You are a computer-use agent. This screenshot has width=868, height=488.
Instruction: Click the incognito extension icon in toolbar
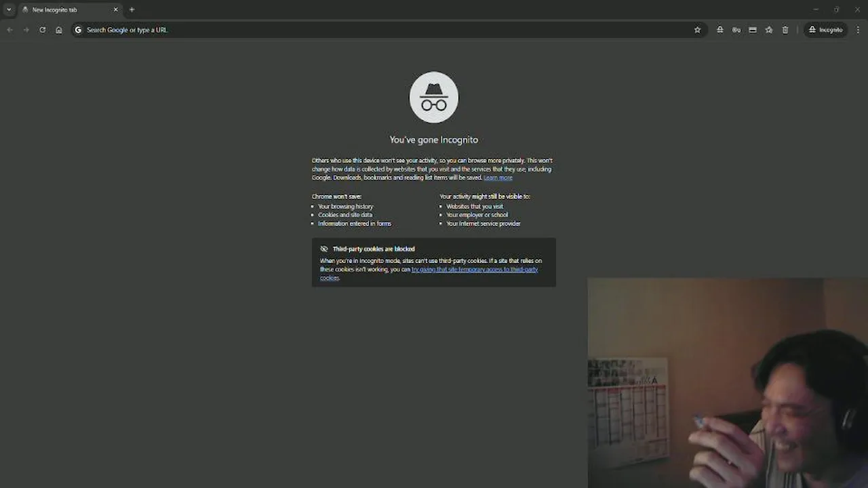(719, 30)
